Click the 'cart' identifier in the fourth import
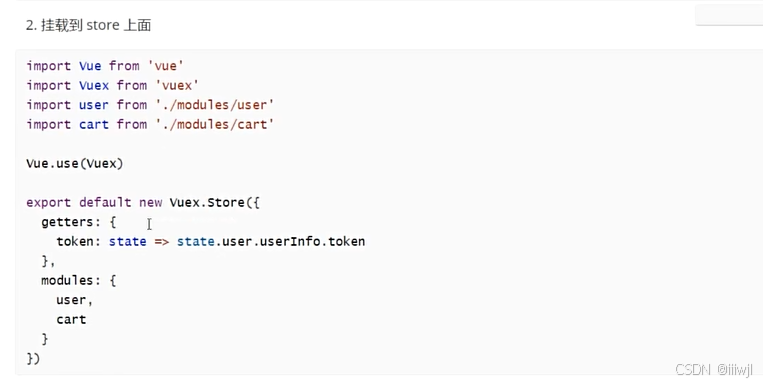This screenshot has width=763, height=383. pos(94,124)
